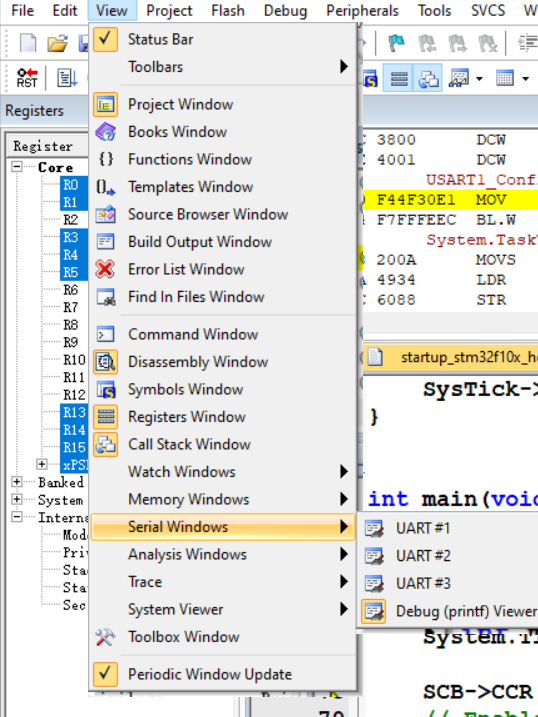Open the File menu

pyautogui.click(x=22, y=10)
